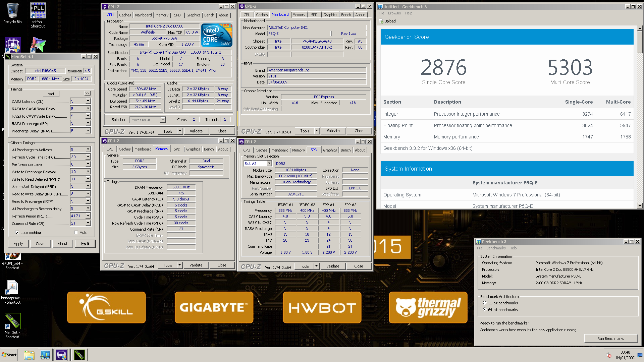Click Save in MemSet
Screen dimensions: 644x362
tap(40, 244)
